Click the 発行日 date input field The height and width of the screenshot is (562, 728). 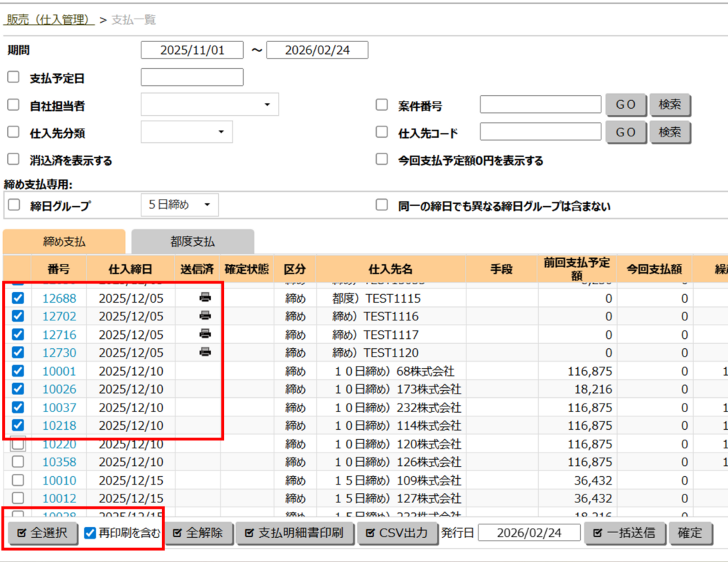529,533
